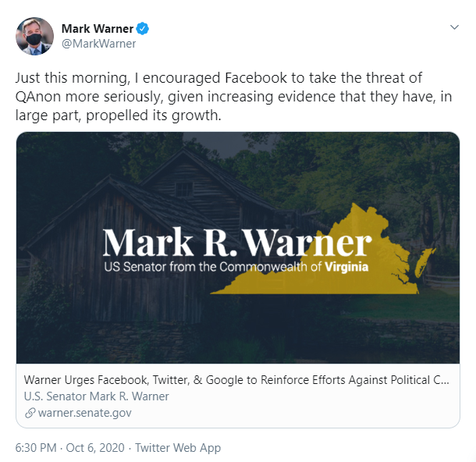Expand the tweet options chevron menu
This screenshot has height=462, width=476.
(x=454, y=27)
